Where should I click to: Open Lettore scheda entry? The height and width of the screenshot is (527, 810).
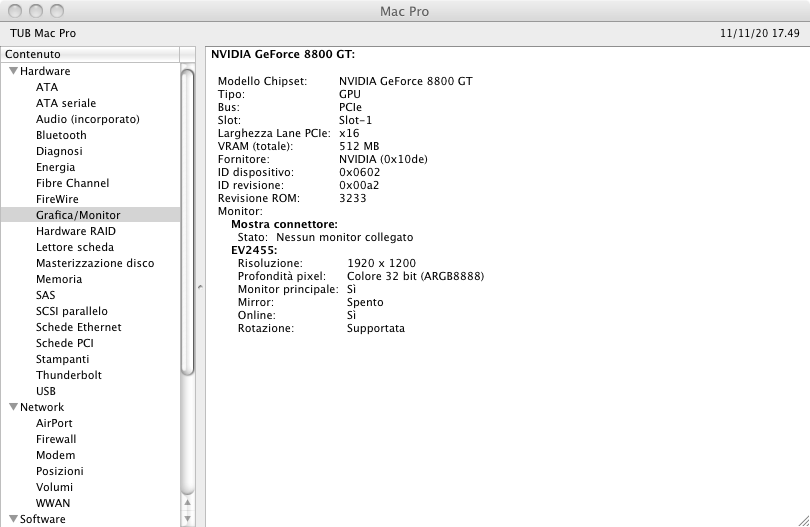point(75,247)
